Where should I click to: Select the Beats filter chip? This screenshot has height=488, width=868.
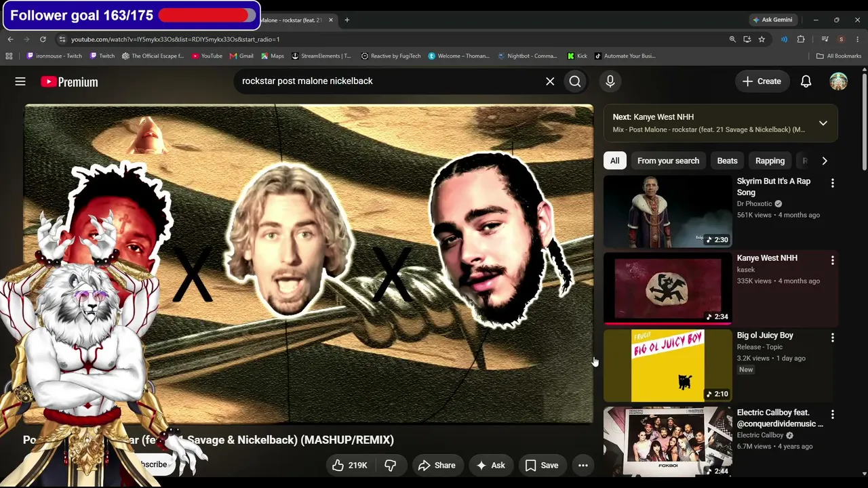[x=727, y=161]
